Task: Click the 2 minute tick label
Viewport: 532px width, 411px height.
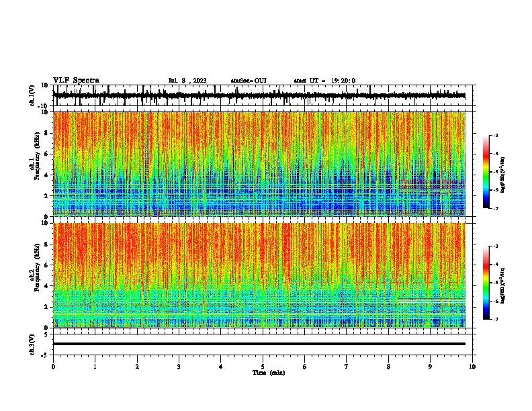Action: point(137,367)
